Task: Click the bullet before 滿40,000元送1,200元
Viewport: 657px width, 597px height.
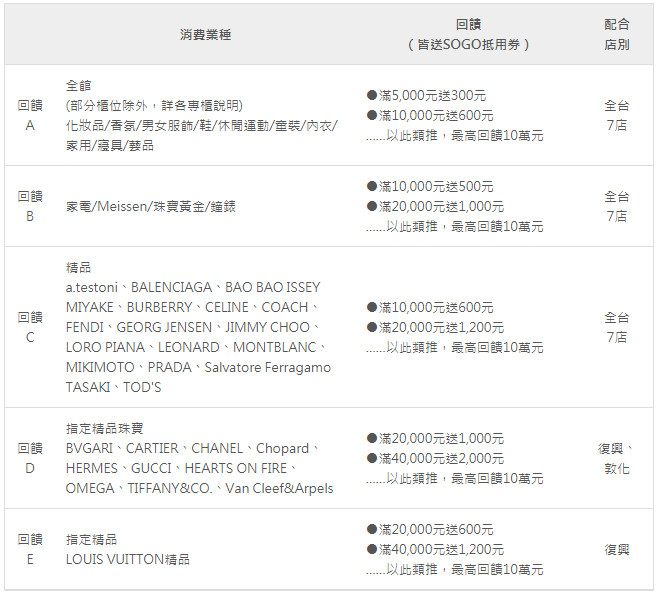Action: click(372, 550)
